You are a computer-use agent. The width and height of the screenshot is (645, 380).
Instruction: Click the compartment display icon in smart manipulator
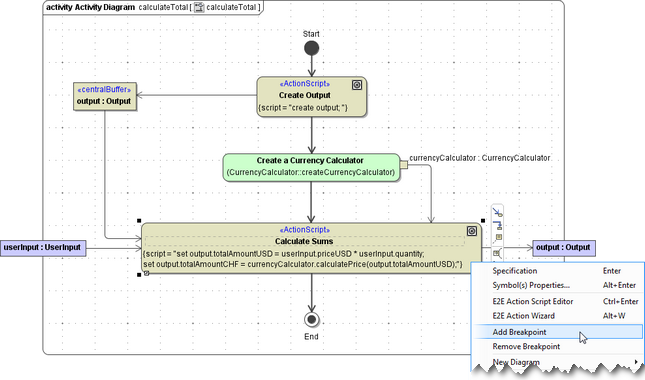coord(497,253)
